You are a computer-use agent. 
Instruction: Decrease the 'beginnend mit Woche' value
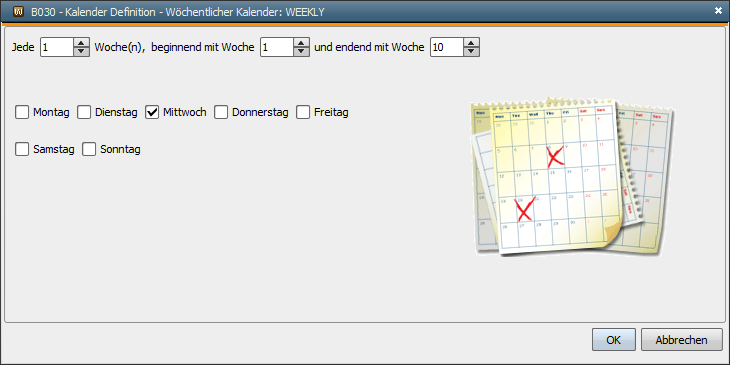click(x=301, y=52)
